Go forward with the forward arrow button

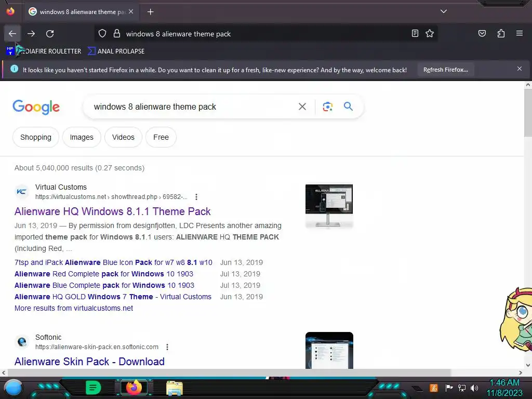31,34
